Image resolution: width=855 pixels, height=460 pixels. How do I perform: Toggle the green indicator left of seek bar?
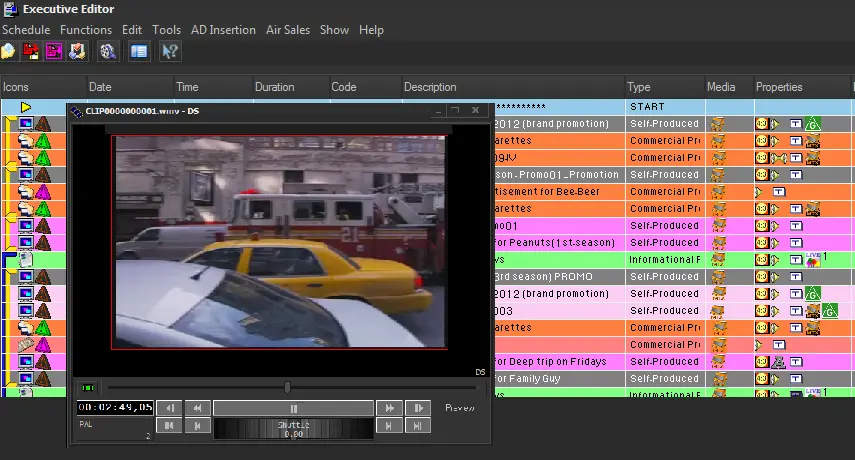[x=88, y=387]
